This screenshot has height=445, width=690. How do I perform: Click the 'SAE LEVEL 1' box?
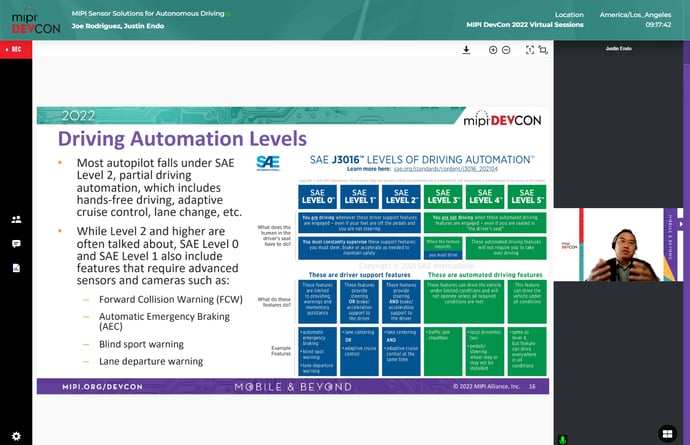pos(359,196)
